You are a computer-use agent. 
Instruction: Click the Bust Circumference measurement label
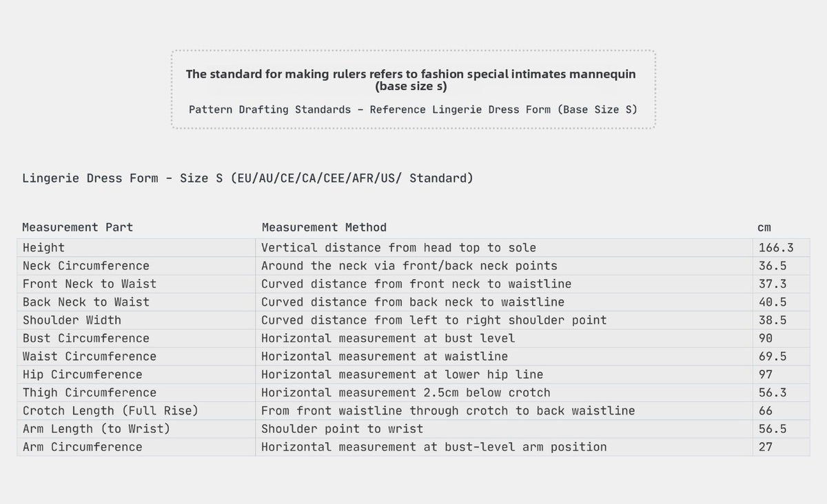point(85,338)
